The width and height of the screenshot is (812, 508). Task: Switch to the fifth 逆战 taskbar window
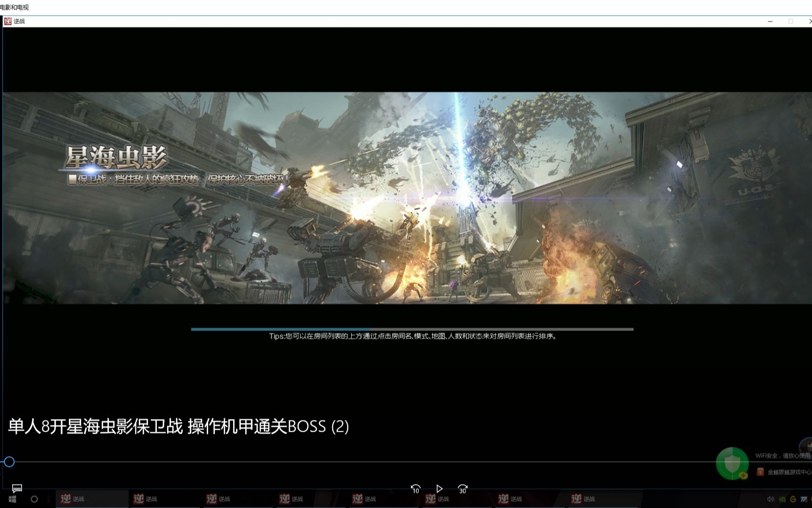pos(384,499)
